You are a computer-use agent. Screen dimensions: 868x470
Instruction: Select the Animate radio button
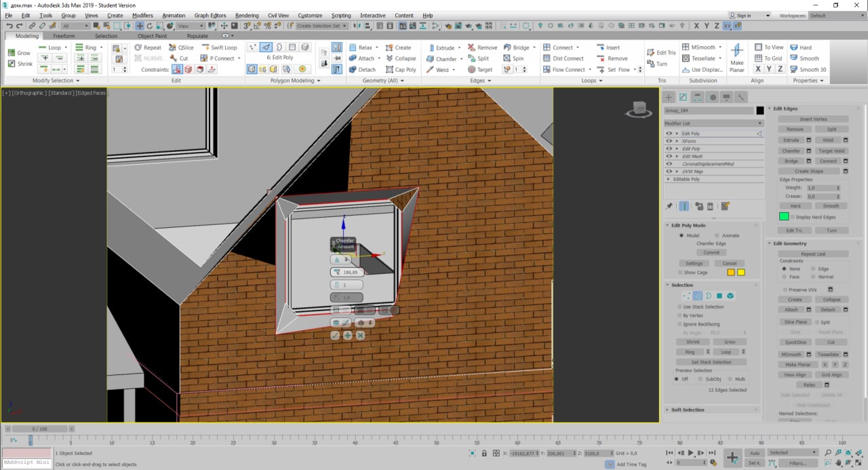[x=717, y=235]
